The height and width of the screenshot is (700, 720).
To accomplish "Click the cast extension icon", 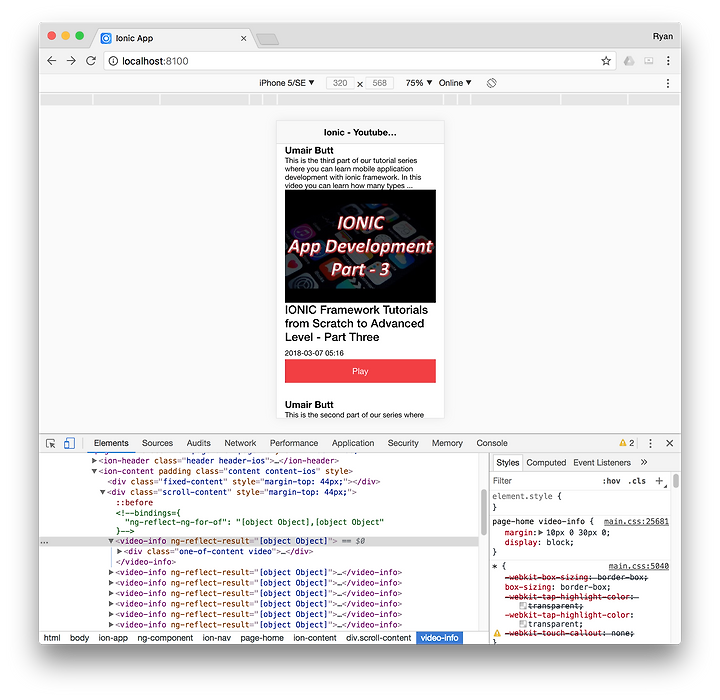I will point(648,61).
